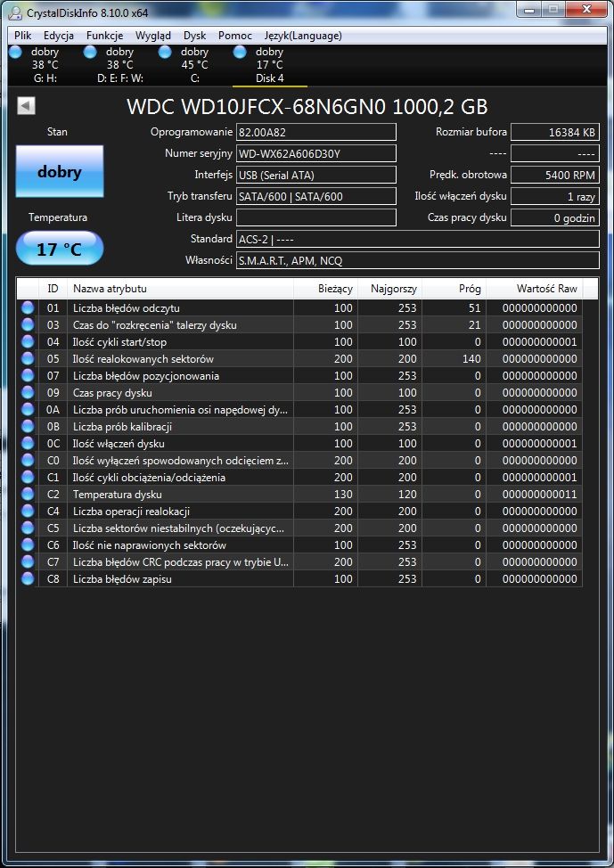Click status orb for attribute 03 spin-up time
Image resolution: width=614 pixels, height=868 pixels.
(27, 325)
